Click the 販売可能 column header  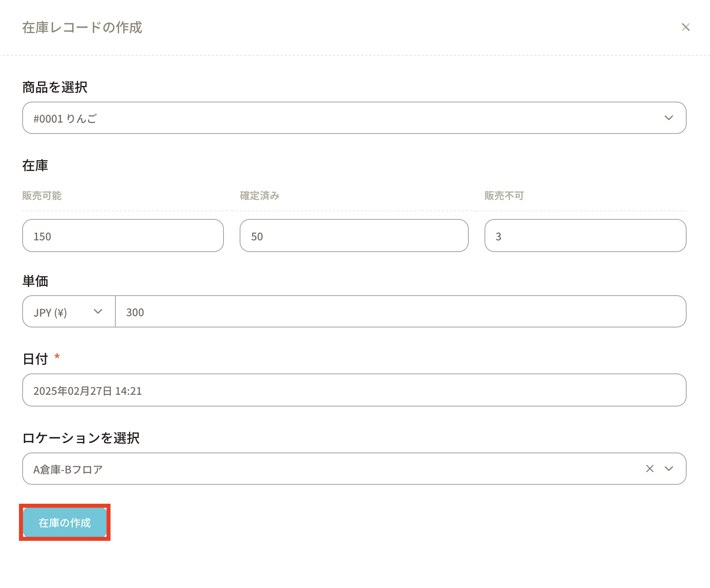(42, 196)
